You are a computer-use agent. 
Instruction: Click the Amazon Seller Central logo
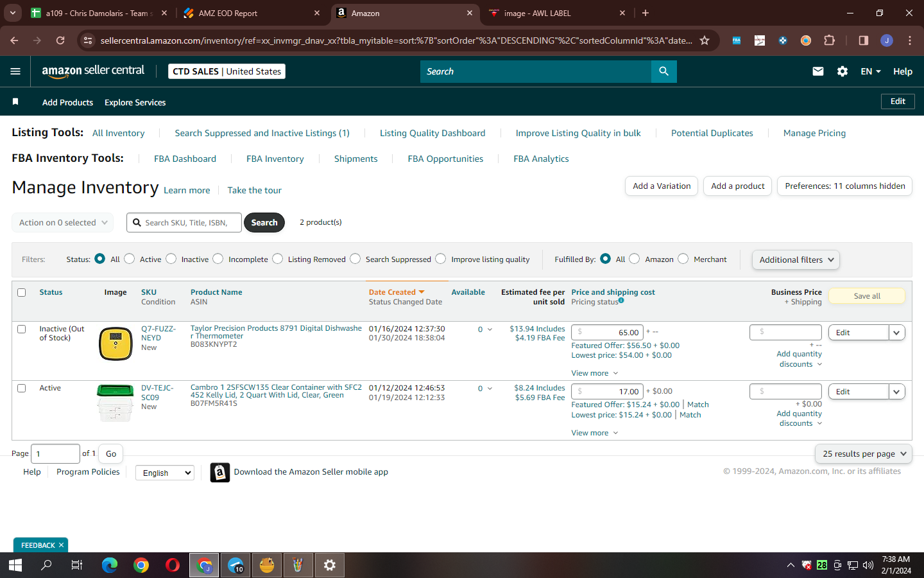93,71
